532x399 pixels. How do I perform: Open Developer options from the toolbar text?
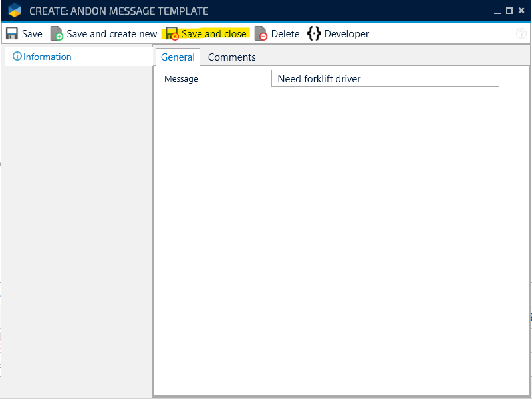[x=346, y=34]
